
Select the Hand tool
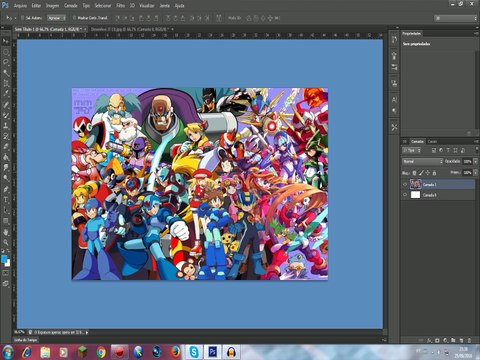tap(6, 232)
